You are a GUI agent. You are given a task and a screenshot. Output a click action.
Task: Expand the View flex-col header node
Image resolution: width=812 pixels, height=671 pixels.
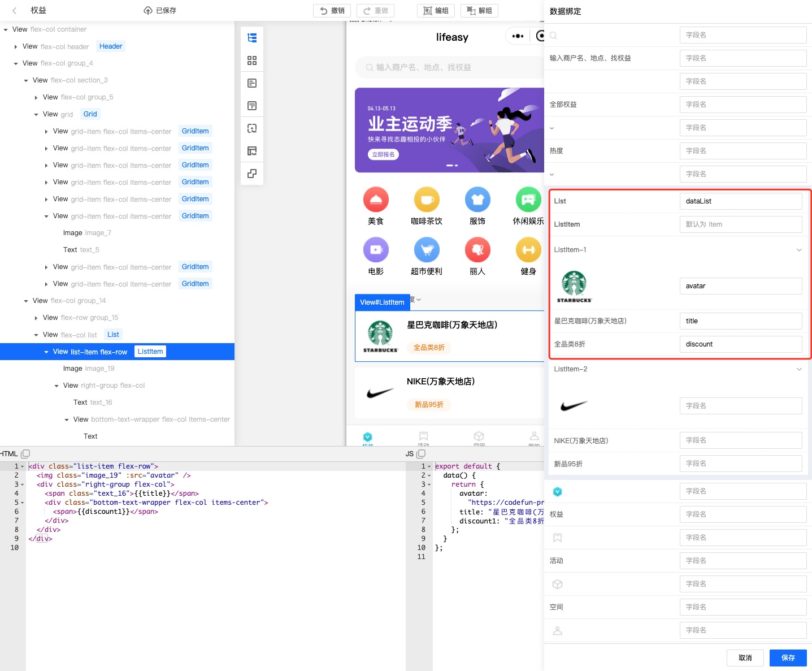[x=16, y=46]
